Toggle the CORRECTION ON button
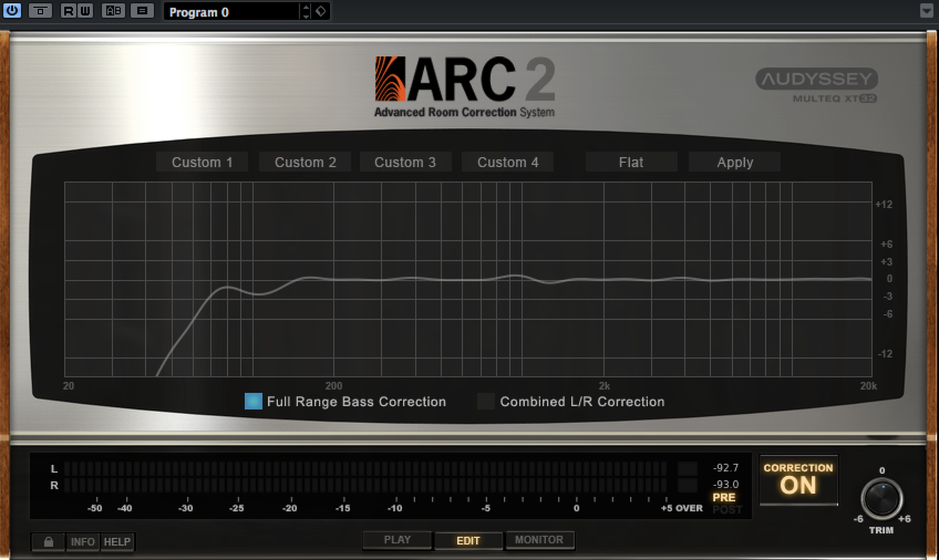Screen dimensions: 939x560 798,479
